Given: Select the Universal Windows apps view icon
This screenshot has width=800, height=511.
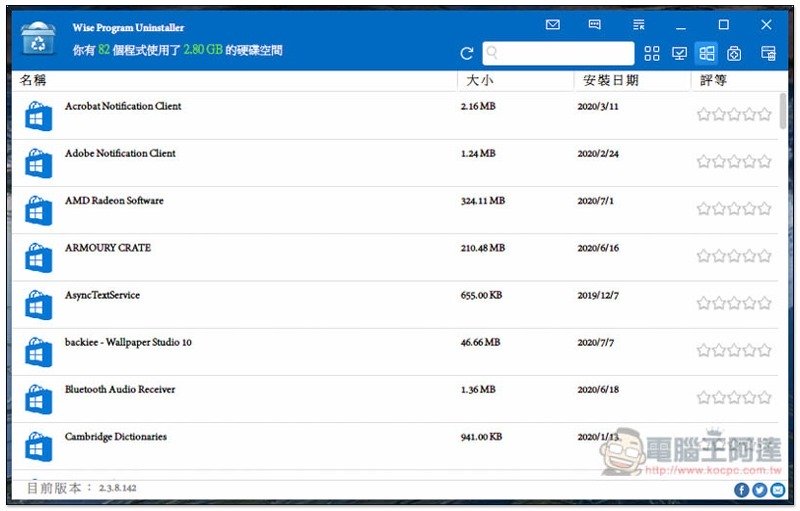Looking at the screenshot, I should pyautogui.click(x=707, y=54).
